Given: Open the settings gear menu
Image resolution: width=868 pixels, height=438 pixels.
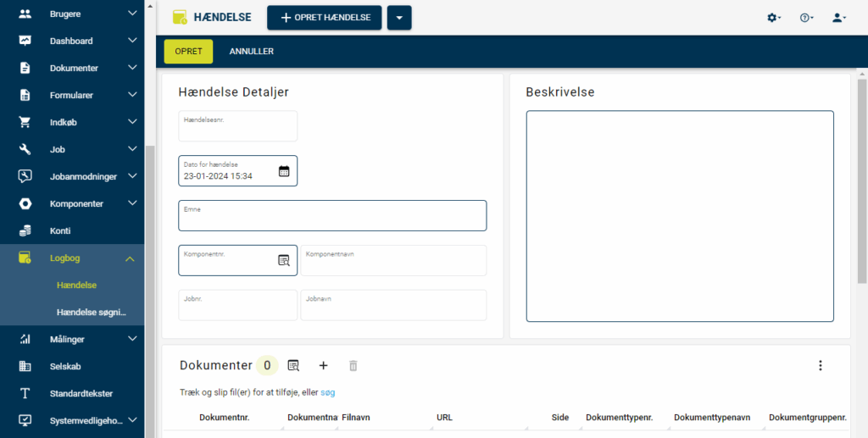Looking at the screenshot, I should [773, 18].
